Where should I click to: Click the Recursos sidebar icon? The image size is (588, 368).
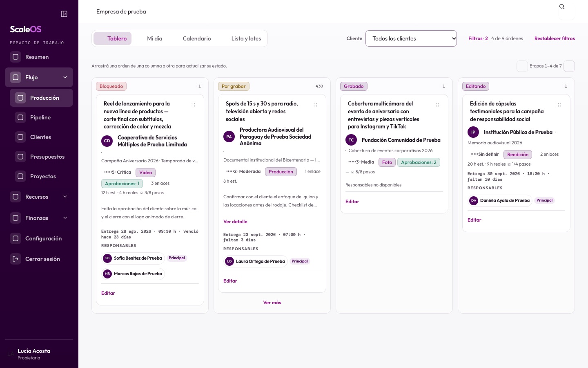pos(16,197)
